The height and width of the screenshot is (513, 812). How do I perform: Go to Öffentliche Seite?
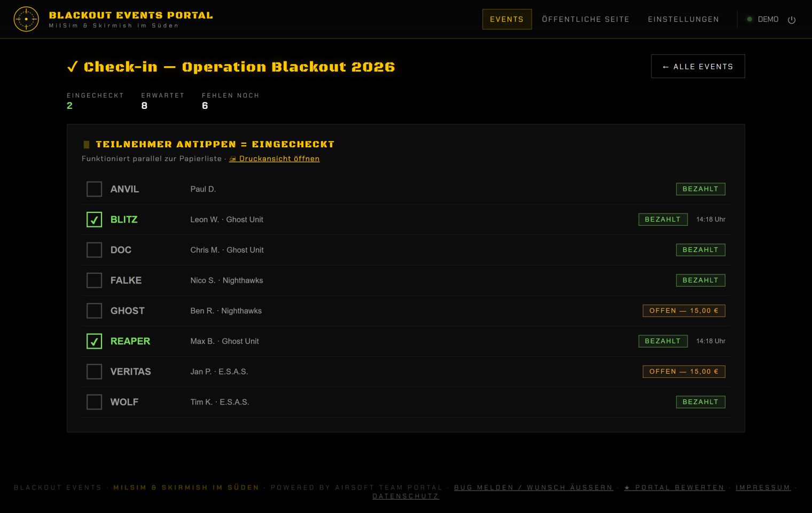pos(585,19)
